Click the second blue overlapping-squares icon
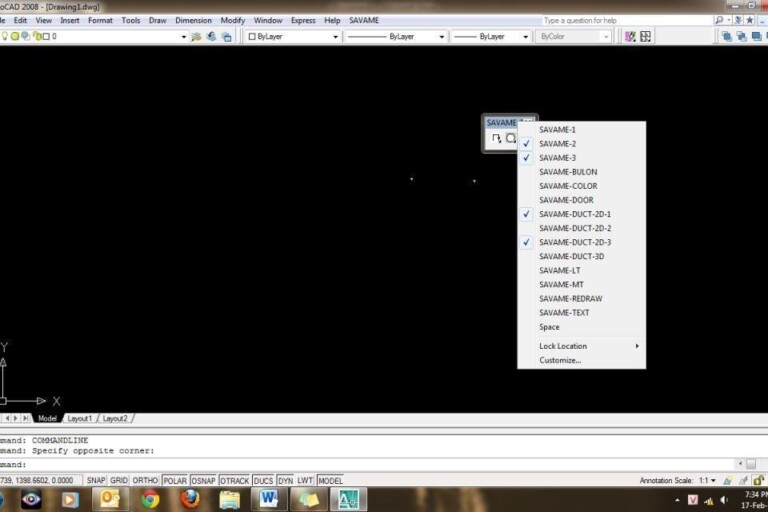768x512 pixels. click(x=742, y=36)
